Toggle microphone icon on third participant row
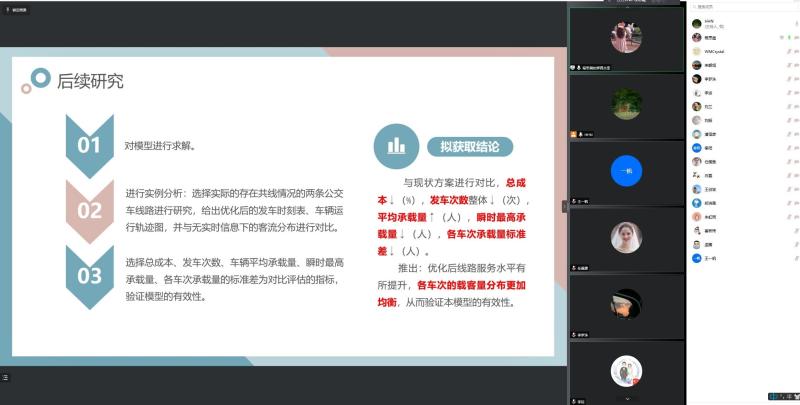Viewport: 800px width, 405px height. (x=790, y=51)
